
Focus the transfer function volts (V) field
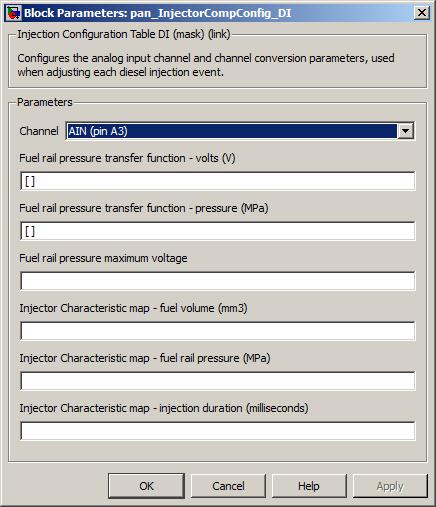tap(218, 181)
